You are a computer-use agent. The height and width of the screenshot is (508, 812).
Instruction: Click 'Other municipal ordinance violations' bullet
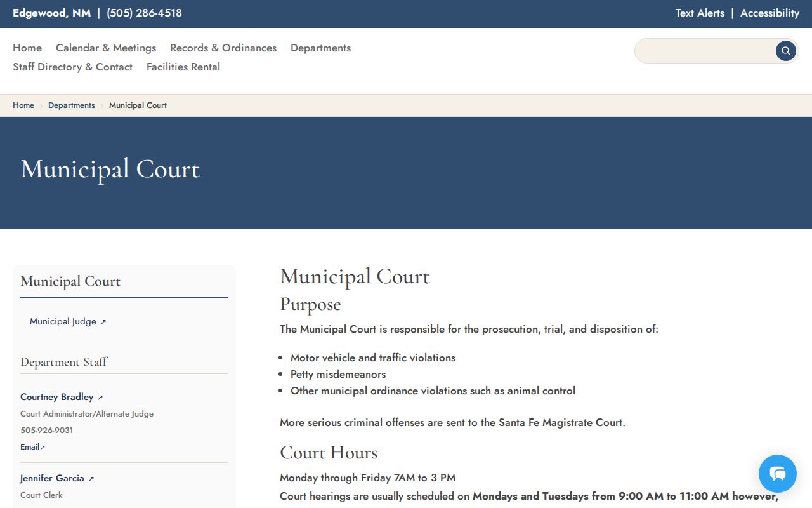coord(433,391)
